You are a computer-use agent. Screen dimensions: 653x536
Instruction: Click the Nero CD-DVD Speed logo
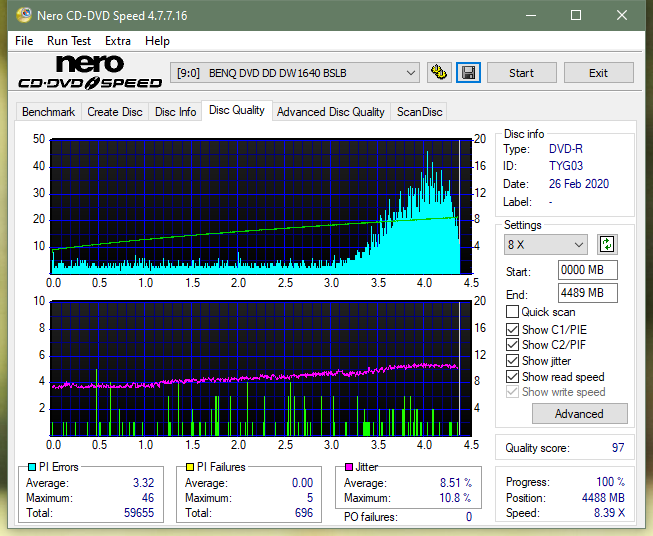coord(90,72)
